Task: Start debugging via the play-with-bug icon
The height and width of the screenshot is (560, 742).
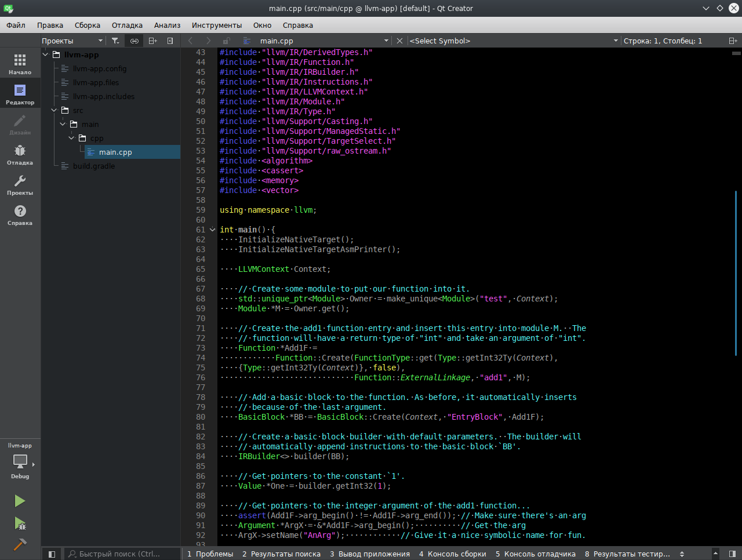Action: (19, 523)
